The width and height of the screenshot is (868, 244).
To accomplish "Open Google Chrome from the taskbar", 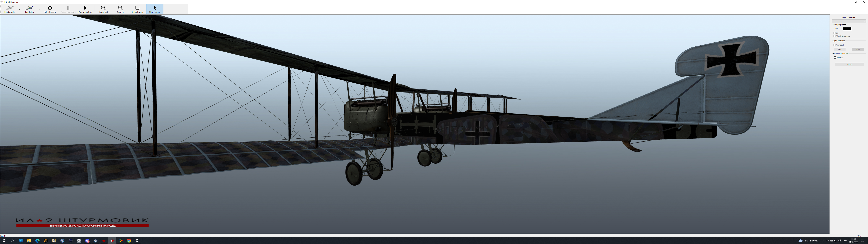I will click(129, 241).
